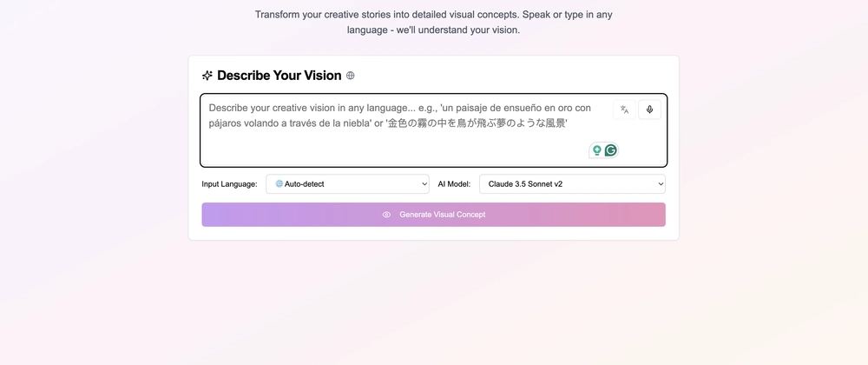Open the AI Model dropdown showing Claude 3.5 Sonnet v2

572,184
